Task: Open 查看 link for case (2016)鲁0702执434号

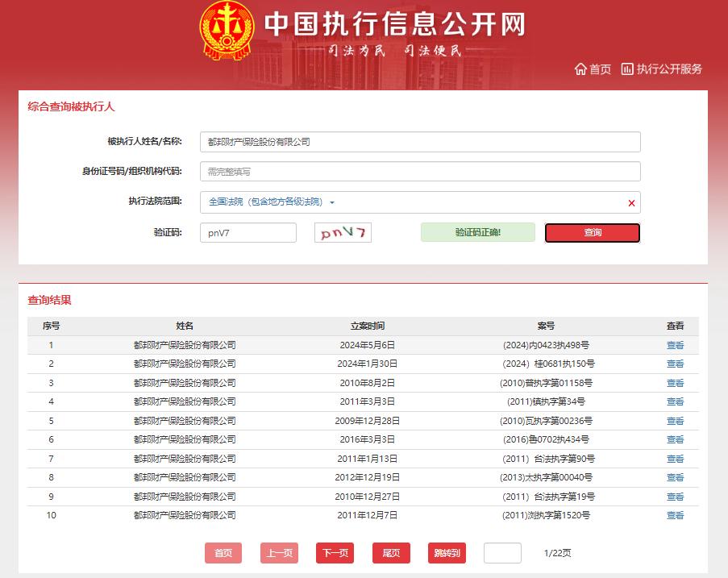Action: (675, 439)
